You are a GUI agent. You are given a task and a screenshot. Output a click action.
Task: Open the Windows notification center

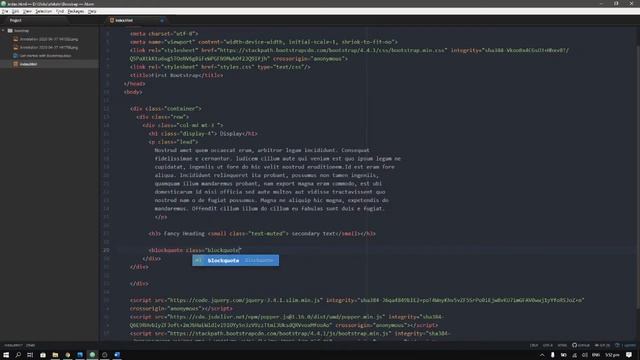pyautogui.click(x=629, y=356)
